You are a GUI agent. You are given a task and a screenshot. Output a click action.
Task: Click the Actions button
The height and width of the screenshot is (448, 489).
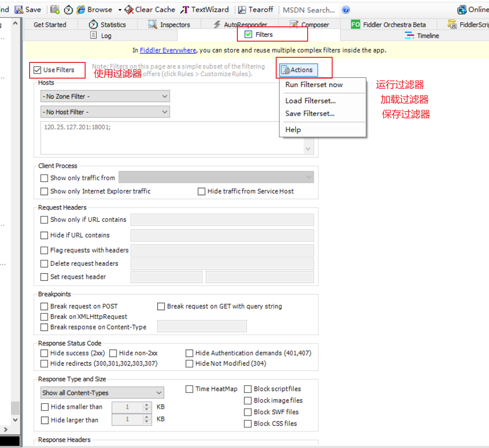click(x=299, y=70)
